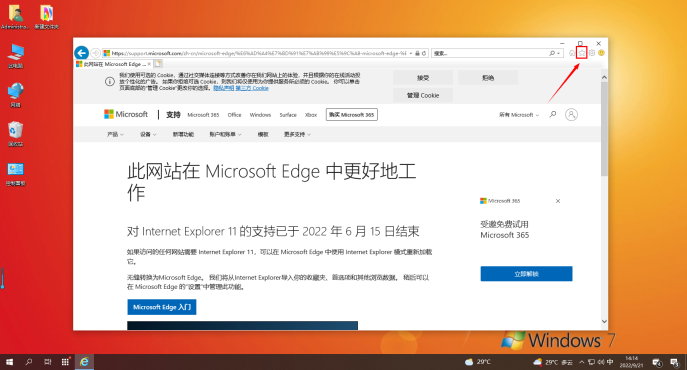
Task: Expand the 账户和账单 menu
Action: coord(225,134)
